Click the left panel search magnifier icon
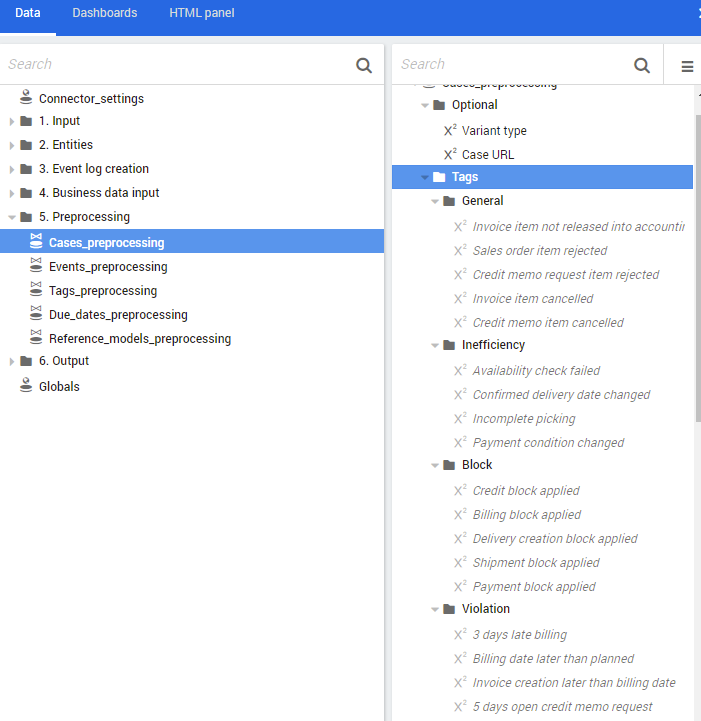 364,65
